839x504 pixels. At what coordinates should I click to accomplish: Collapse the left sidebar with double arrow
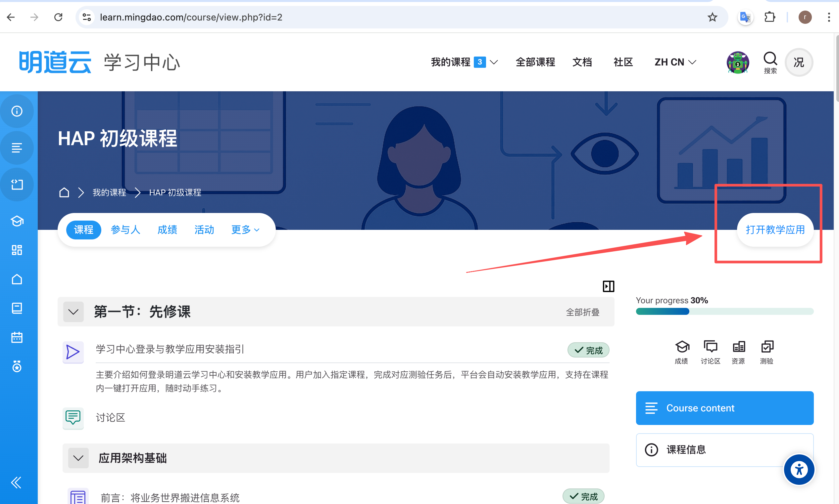[x=16, y=482]
